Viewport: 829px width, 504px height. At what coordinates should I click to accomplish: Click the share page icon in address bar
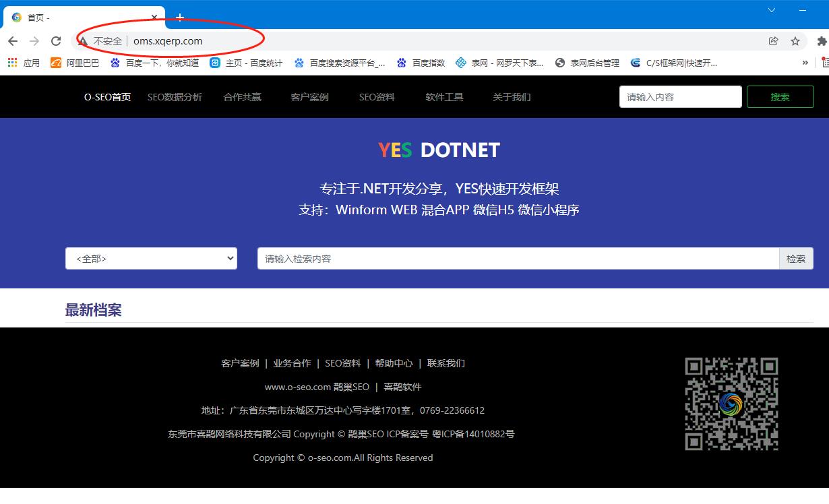[773, 41]
